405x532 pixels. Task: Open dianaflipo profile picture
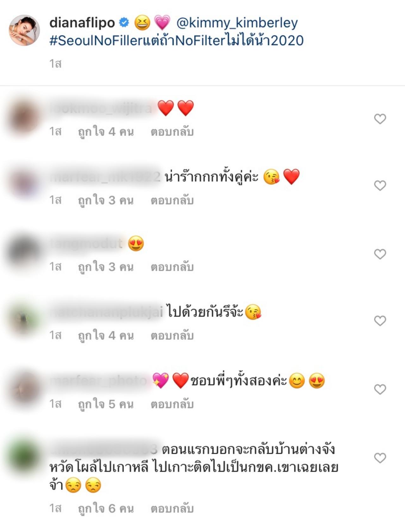24,30
